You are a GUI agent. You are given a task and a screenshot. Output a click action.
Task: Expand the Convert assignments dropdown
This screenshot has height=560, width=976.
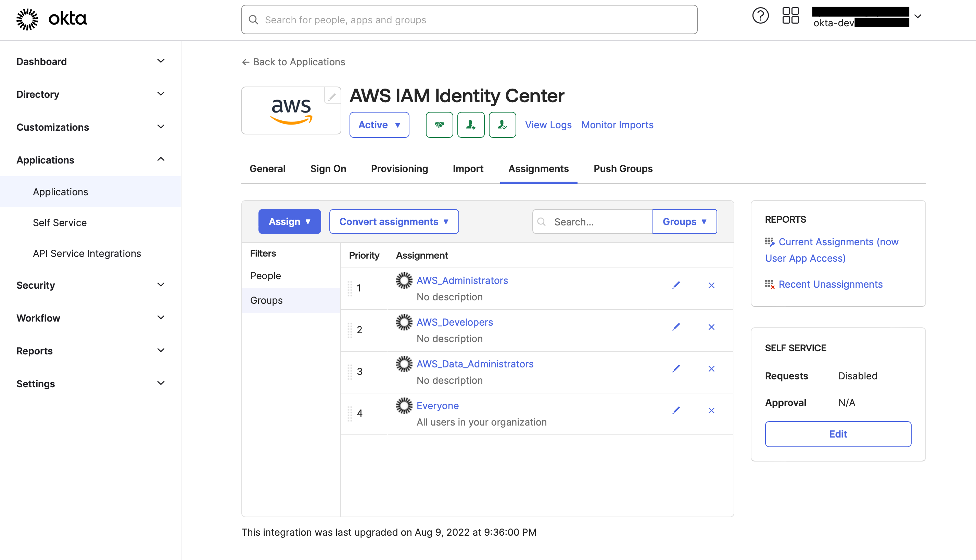tap(394, 222)
